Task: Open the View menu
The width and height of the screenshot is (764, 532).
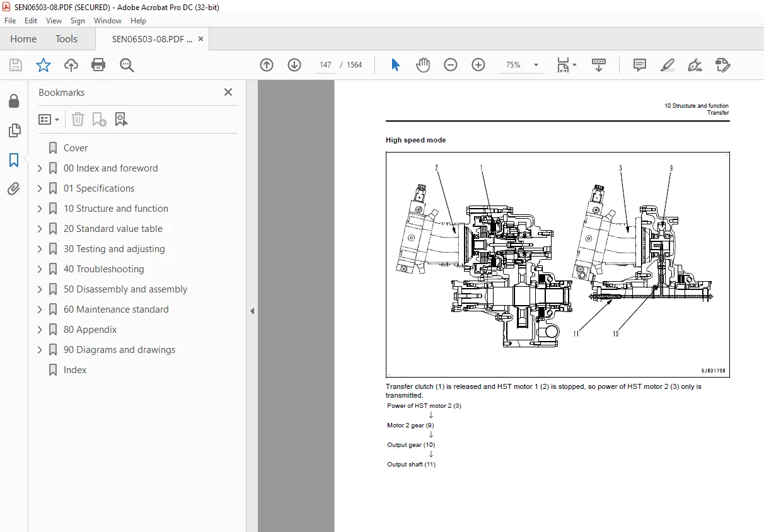Action: [54, 21]
